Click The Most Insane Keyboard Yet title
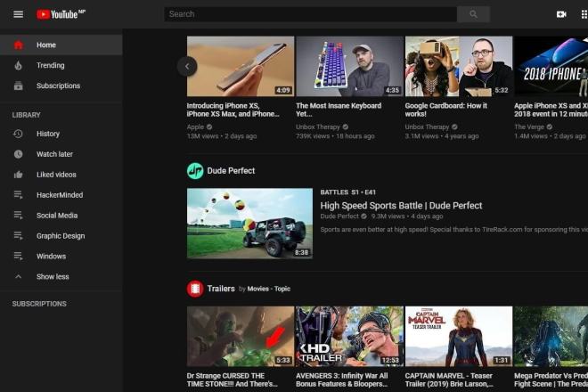This screenshot has width=588, height=392. pos(339,110)
